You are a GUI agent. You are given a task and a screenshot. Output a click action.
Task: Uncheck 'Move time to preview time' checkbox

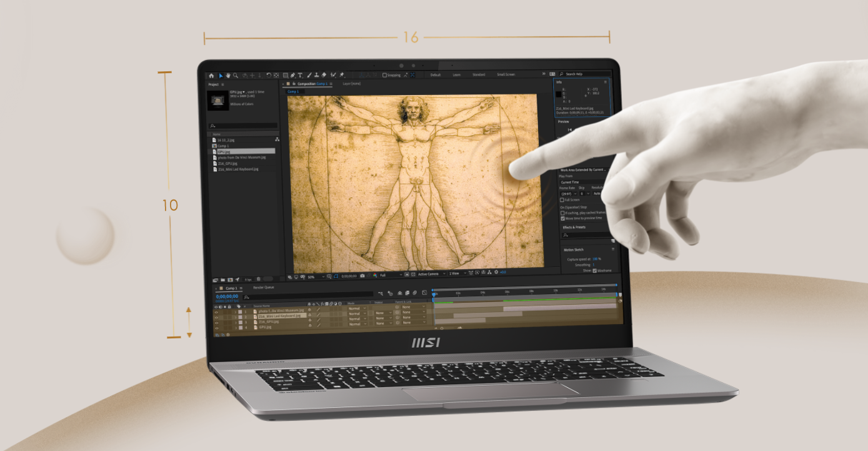point(562,218)
